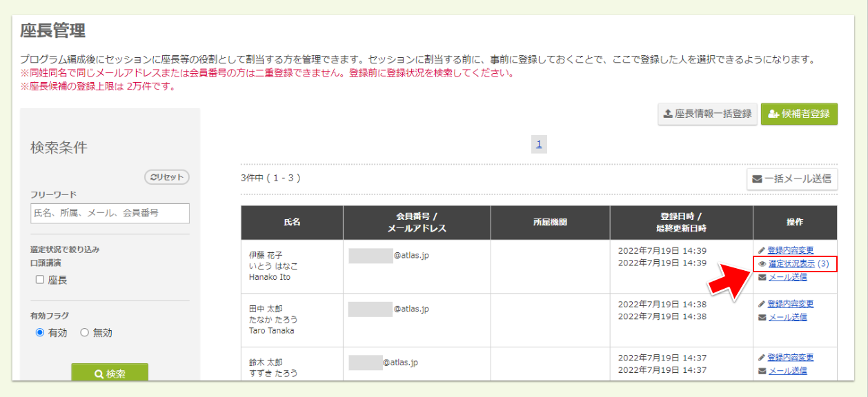Image resolution: width=868 pixels, height=397 pixels.
Task: Click the eye icon beside 選定状況表示
Action: tap(762, 264)
